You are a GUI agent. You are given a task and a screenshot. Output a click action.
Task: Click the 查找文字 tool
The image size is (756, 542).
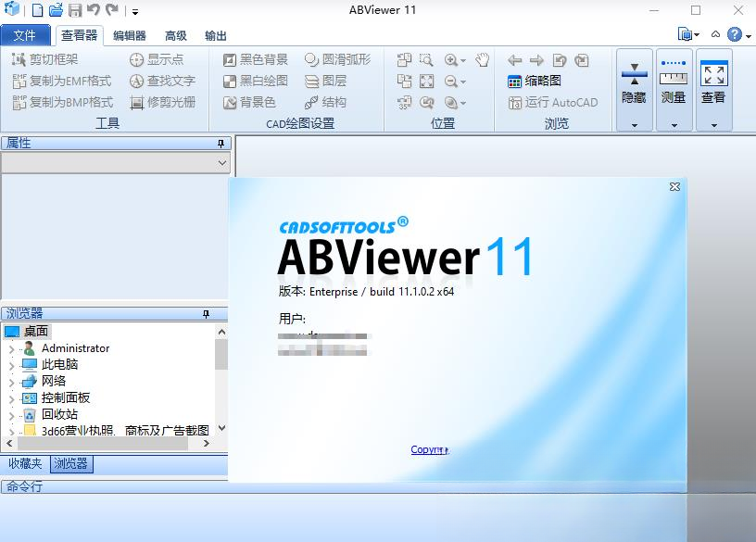pyautogui.click(x=162, y=81)
